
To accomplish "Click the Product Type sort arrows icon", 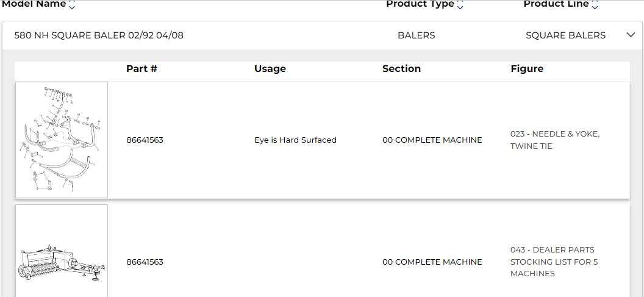I will [460, 5].
